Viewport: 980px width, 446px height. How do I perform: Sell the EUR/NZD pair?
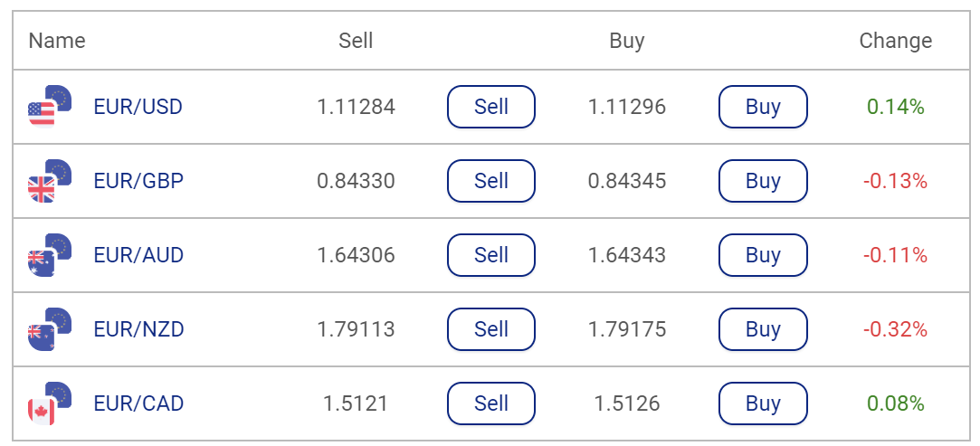491,329
